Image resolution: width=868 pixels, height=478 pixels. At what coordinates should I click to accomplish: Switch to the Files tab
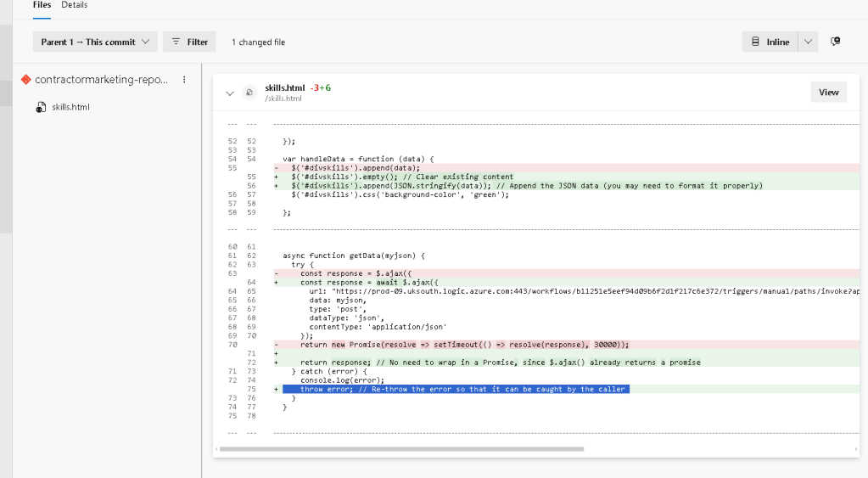click(42, 5)
